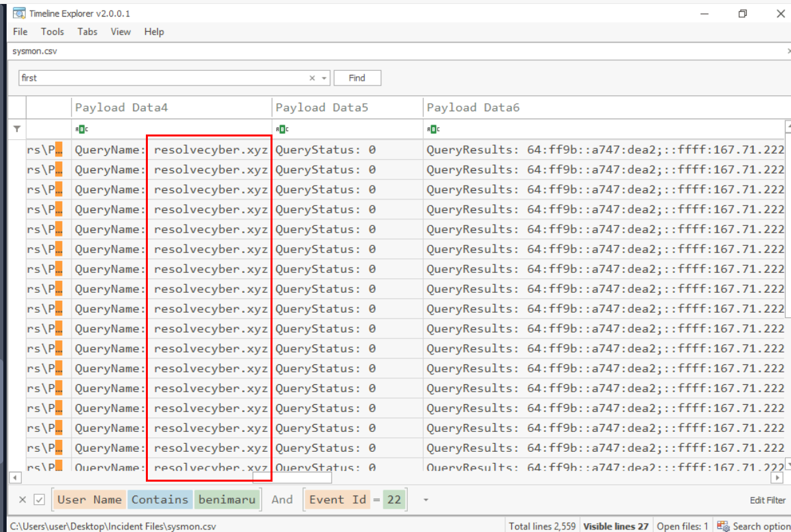Open Payload Data6 filter condition icon
791x532 pixels.
pos(434,130)
